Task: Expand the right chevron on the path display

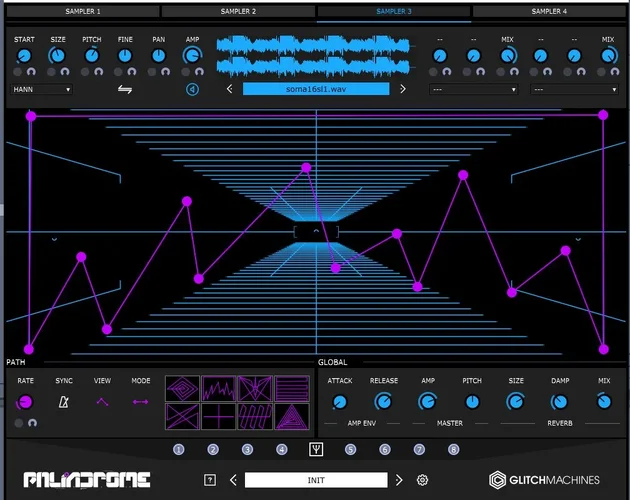Action: (x=578, y=240)
